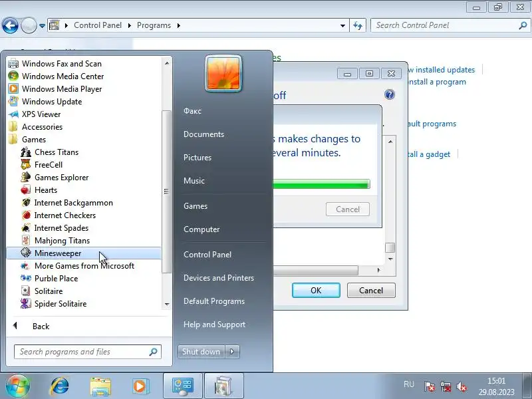Open address bar history dropdown
Screen dimensions: 532x399
(x=342, y=25)
